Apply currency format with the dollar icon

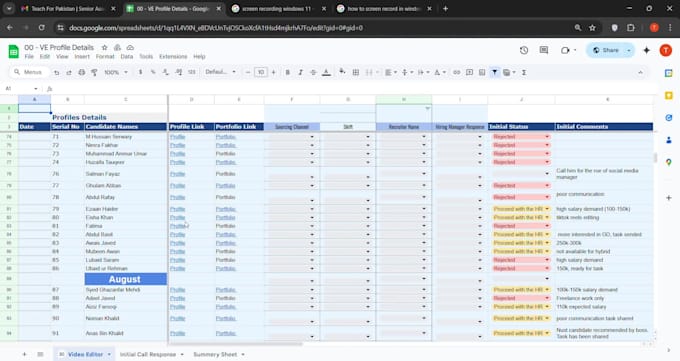[x=141, y=72]
